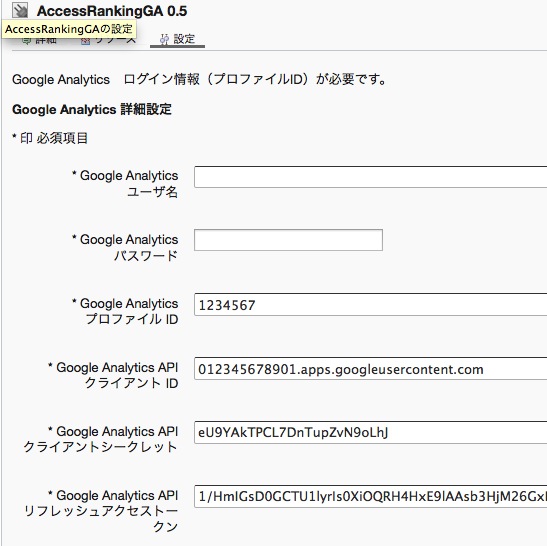Image resolution: width=547 pixels, height=546 pixels.
Task: Click the AccessRankingGA 0.5 title
Action: pyautogui.click(x=112, y=11)
